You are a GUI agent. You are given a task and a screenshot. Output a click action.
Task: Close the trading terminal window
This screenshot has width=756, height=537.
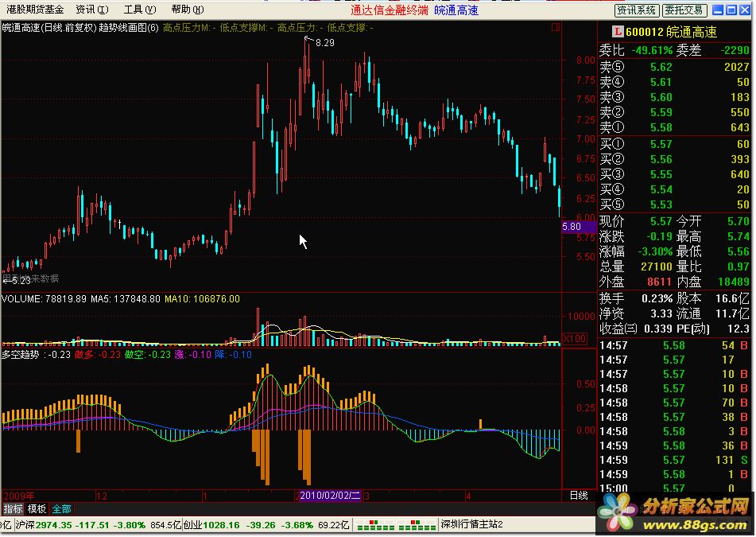(744, 10)
